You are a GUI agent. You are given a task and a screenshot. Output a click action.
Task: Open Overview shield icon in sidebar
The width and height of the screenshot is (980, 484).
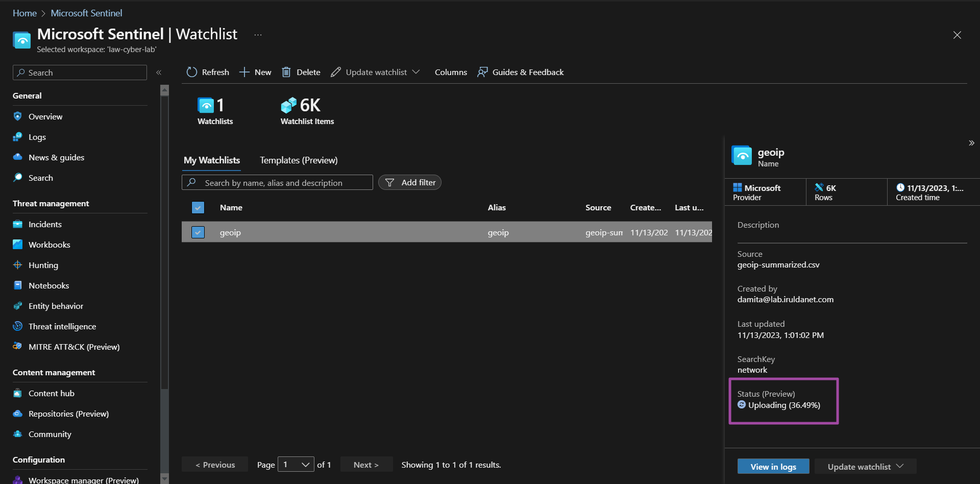click(18, 116)
